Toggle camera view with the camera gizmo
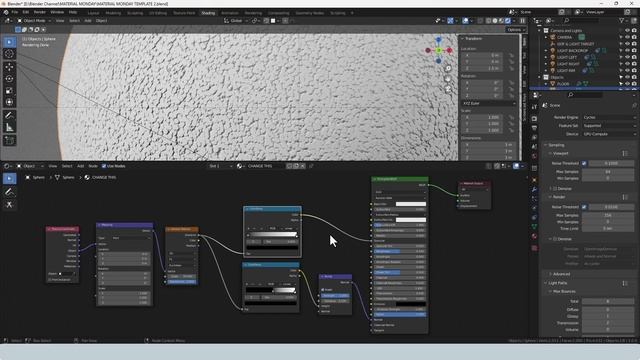This screenshot has height=360, width=640. (x=448, y=89)
